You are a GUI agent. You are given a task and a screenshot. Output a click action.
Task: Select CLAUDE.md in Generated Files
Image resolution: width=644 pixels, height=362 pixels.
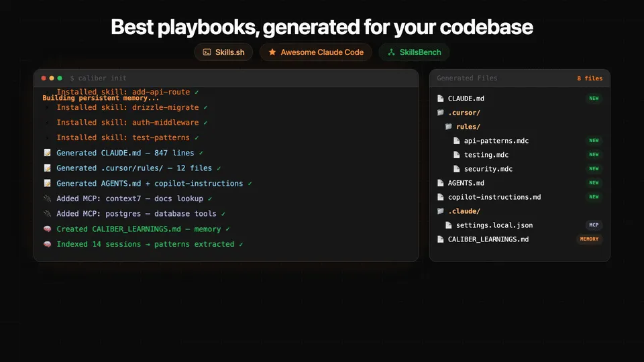tap(466, 99)
